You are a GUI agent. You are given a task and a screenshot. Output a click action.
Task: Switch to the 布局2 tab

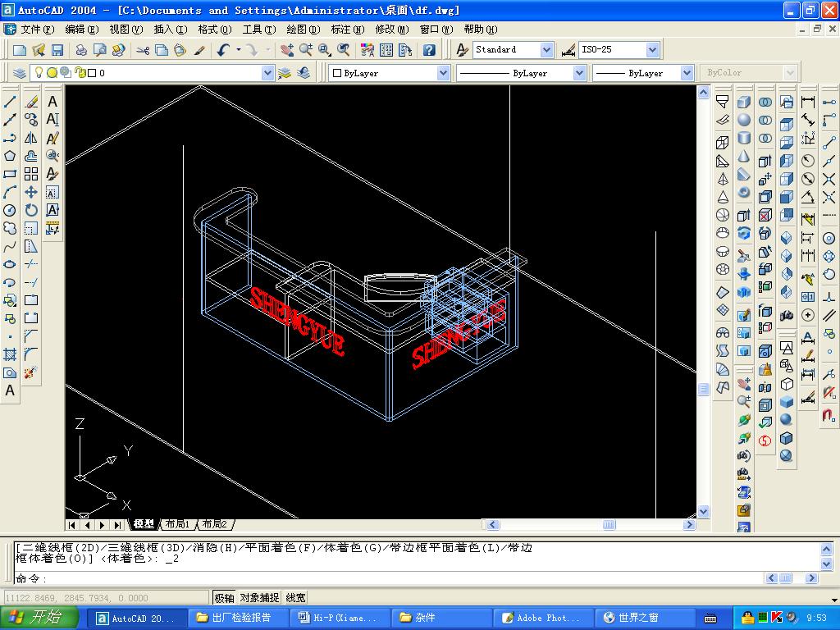(214, 524)
